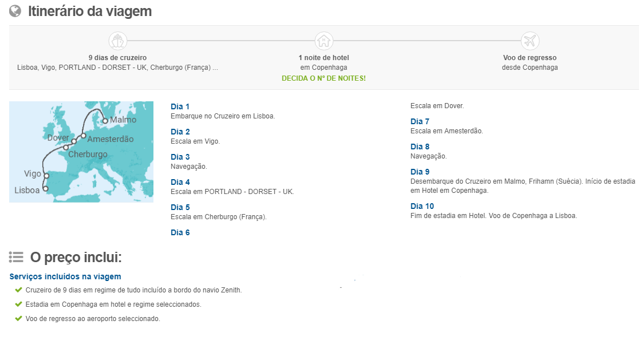Click the Lisboa marker on the map
This screenshot has height=364, width=643.
(45, 188)
